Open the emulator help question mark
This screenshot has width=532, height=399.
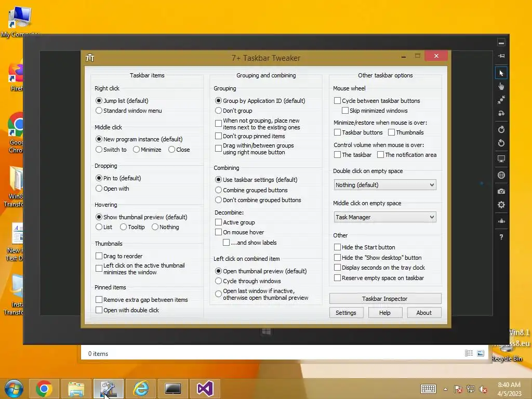point(501,237)
